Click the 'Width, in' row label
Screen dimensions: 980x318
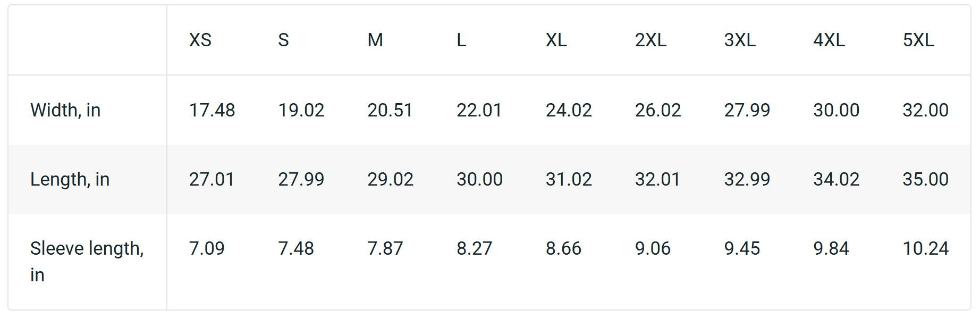(x=65, y=110)
